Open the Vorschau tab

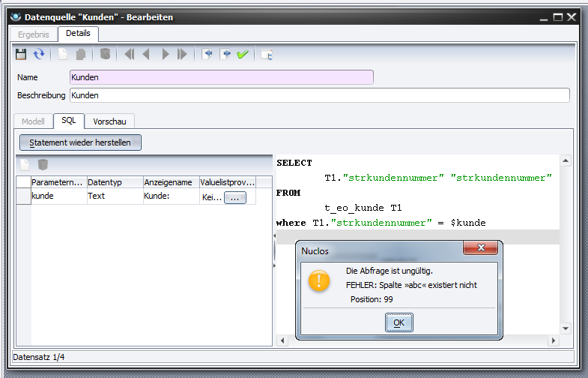[109, 121]
